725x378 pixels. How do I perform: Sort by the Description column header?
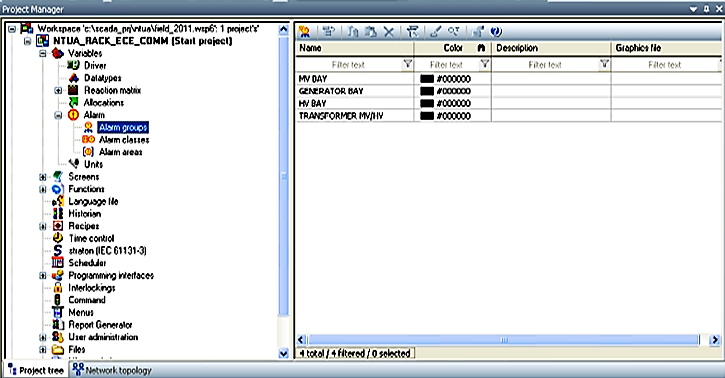coord(552,48)
